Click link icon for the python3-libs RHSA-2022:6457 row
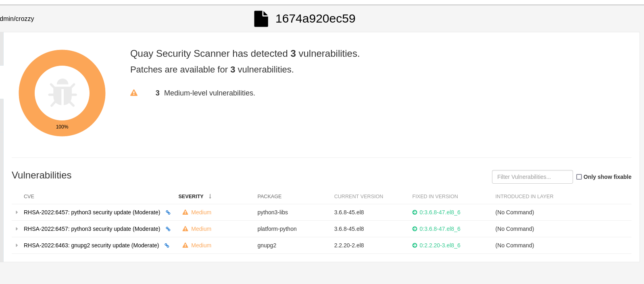 point(168,212)
